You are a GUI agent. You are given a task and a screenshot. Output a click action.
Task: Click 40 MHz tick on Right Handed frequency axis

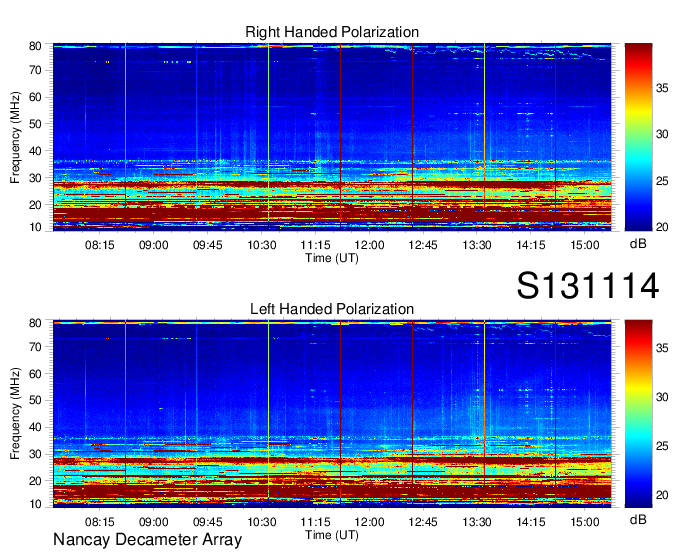point(35,151)
